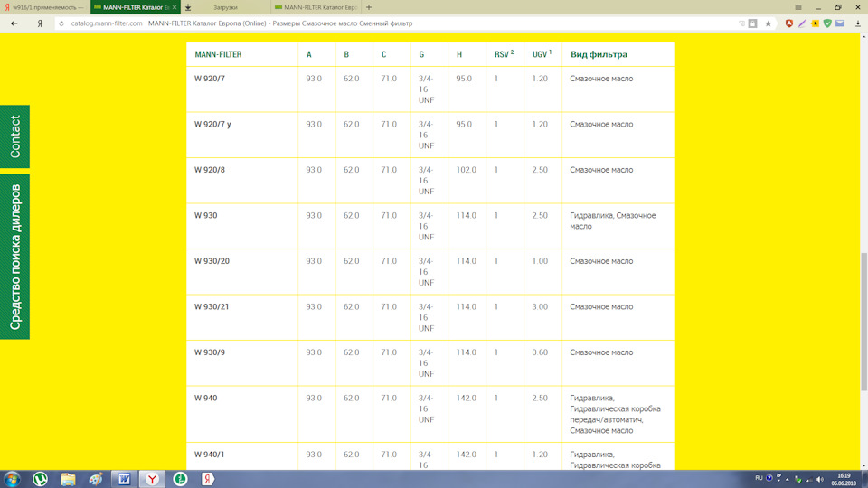
Task: Click the browser back arrow
Action: tap(14, 23)
